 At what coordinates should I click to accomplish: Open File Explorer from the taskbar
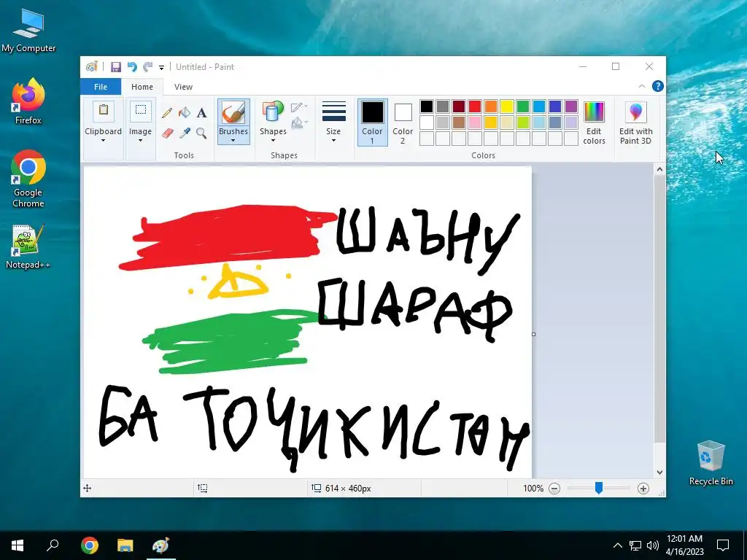click(125, 545)
